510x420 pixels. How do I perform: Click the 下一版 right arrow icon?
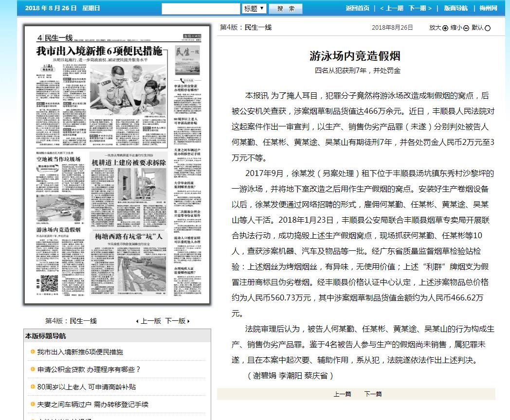(x=188, y=321)
